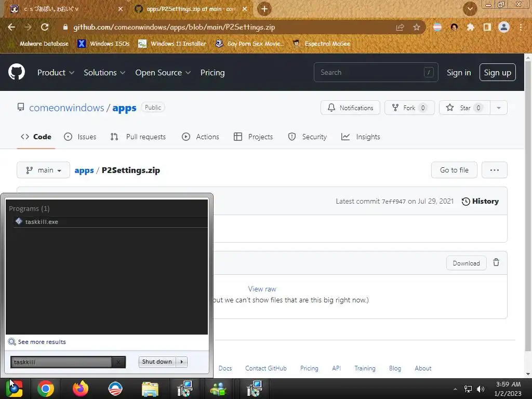Expand shut down options arrow
This screenshot has height=399, width=532.
click(182, 362)
